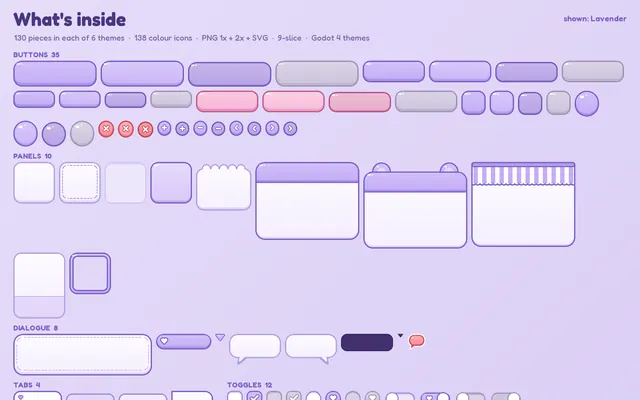Click the dark purple dialogue bar
Screen dimensions: 640x400
tap(367, 342)
